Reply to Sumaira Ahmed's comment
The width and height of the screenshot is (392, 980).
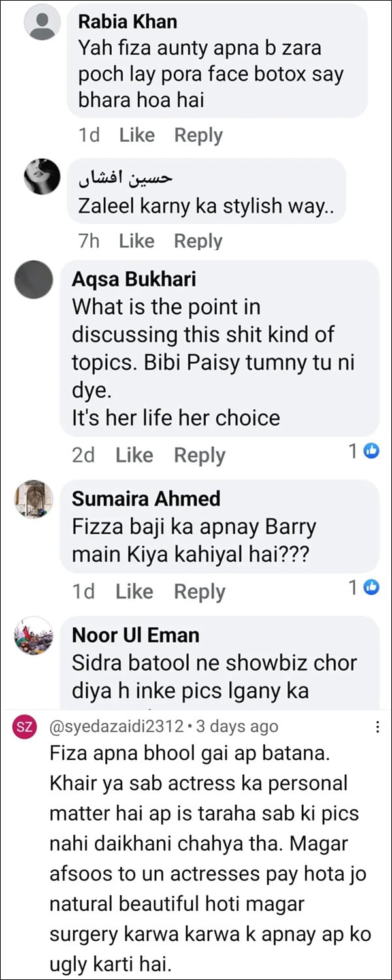[199, 592]
